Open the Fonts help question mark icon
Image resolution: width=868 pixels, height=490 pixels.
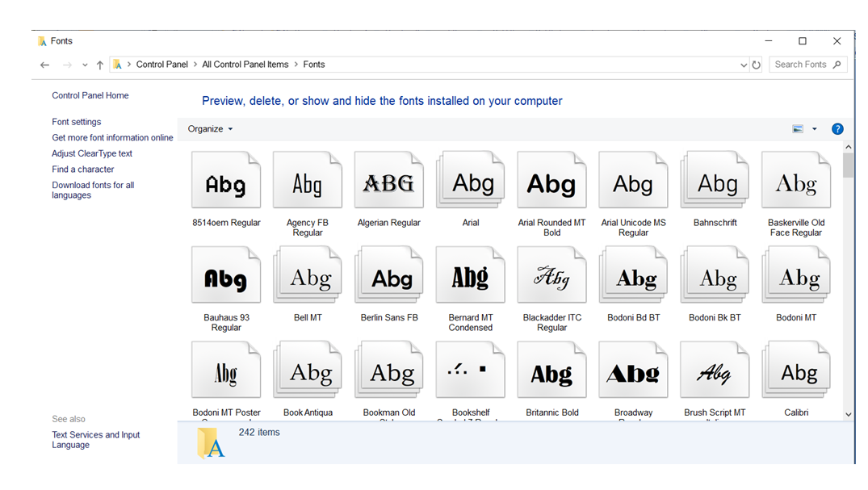[x=837, y=128]
